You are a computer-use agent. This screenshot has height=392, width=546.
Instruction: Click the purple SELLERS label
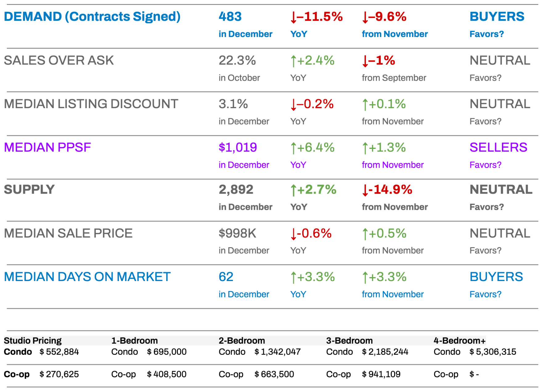(x=498, y=148)
